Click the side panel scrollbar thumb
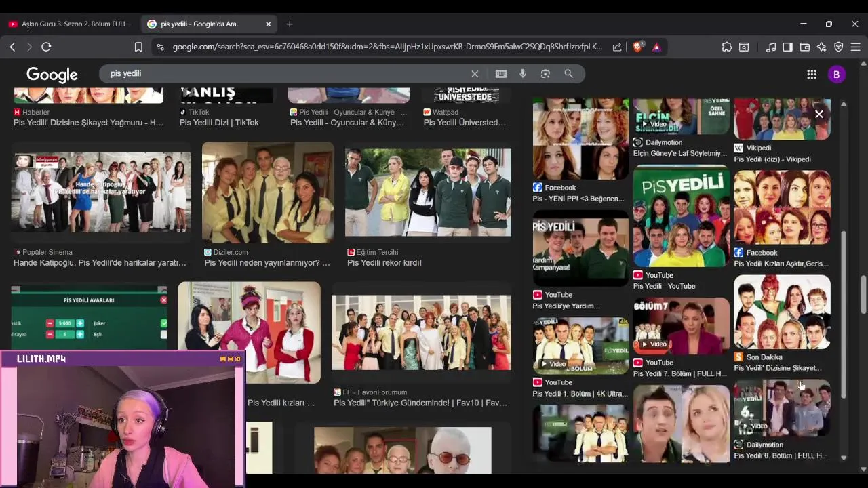This screenshot has height=488, width=868. coord(844,315)
